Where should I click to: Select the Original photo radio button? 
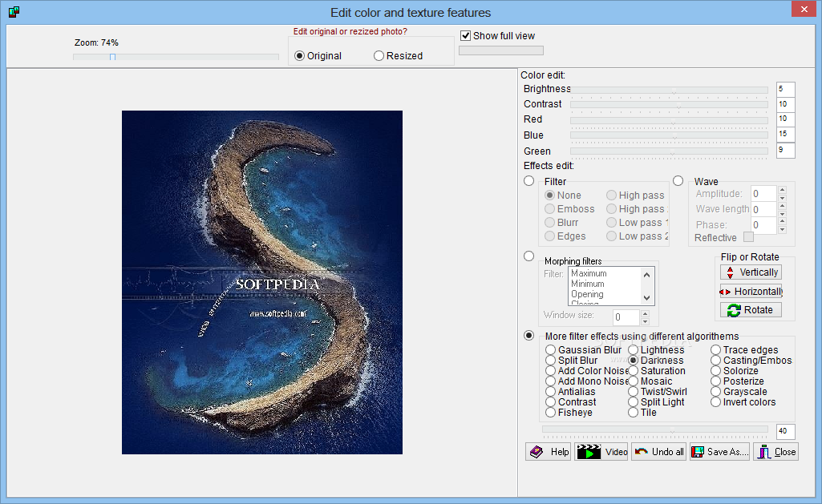(x=299, y=55)
